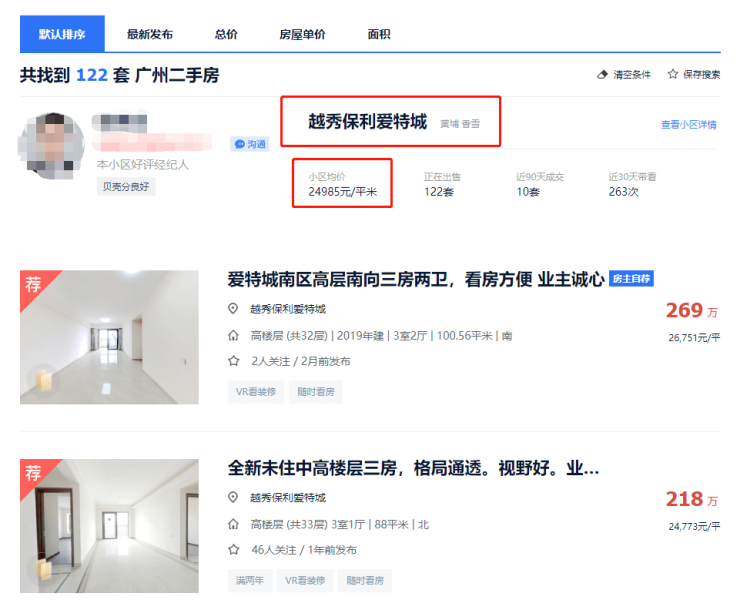
Task: Click the 房主自荐 tag
Action: (631, 279)
